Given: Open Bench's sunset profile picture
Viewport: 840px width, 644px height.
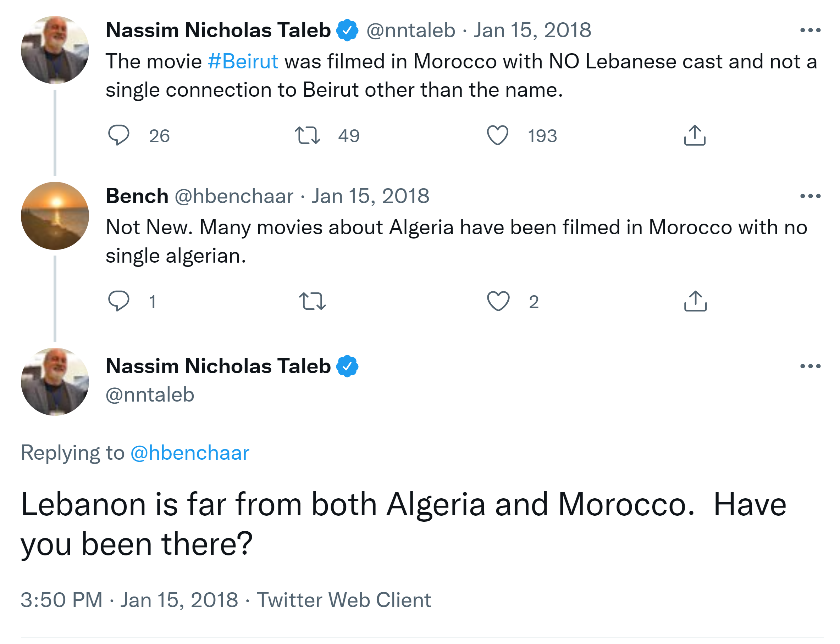Looking at the screenshot, I should pyautogui.click(x=55, y=216).
